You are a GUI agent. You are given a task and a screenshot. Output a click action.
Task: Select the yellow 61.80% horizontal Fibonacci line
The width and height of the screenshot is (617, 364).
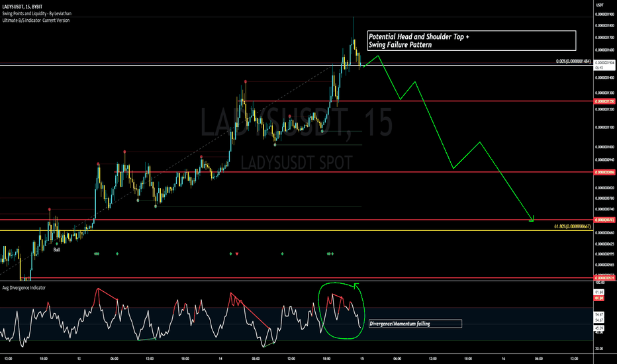tap(297, 230)
